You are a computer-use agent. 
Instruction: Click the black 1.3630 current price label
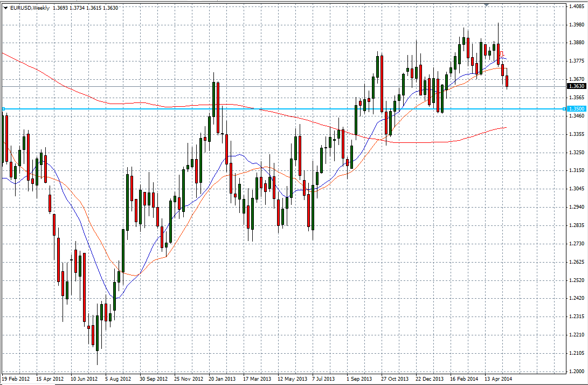pos(576,86)
